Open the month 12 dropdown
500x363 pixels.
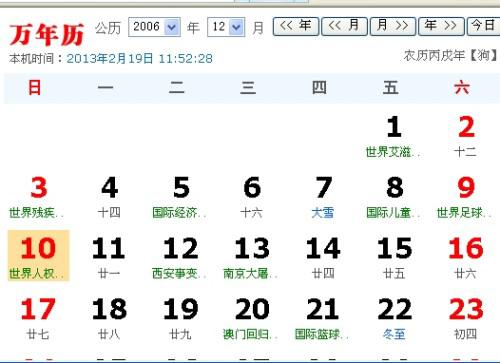click(x=226, y=27)
